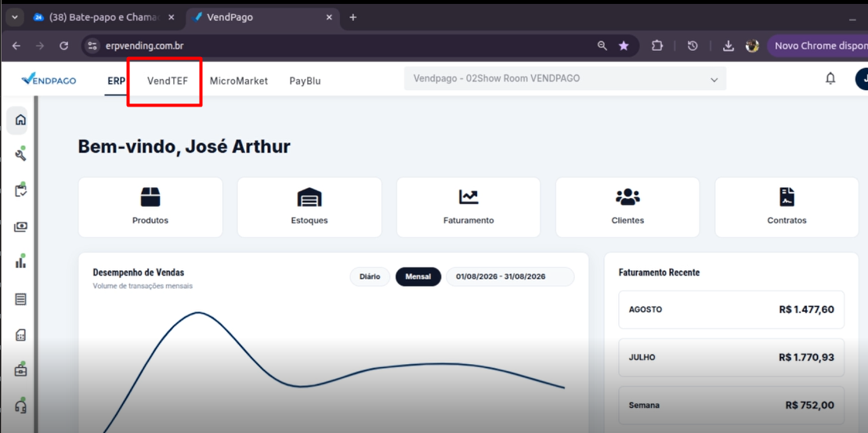This screenshot has height=433, width=868.
Task: Click the sales performance line chart
Action: (x=334, y=370)
